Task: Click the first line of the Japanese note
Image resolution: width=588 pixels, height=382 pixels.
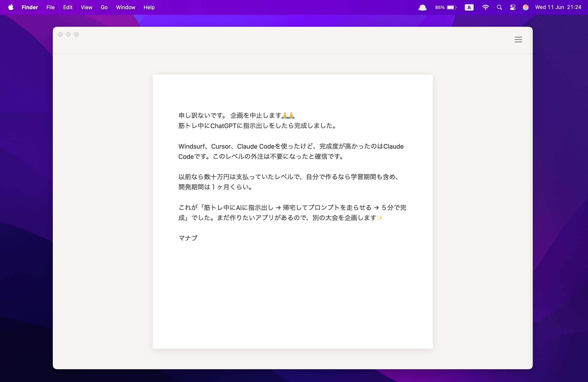Action: (x=236, y=115)
